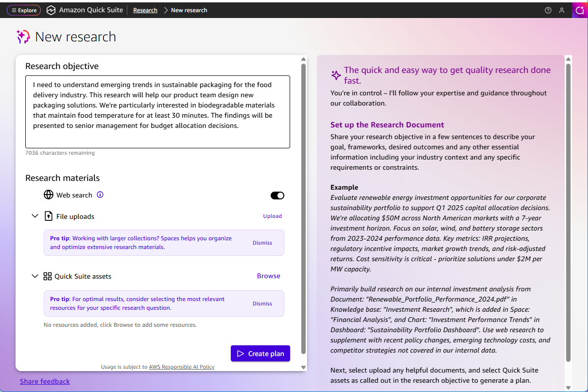Click the 'No resources added' message
This screenshot has height=392, width=588.
tap(120, 325)
